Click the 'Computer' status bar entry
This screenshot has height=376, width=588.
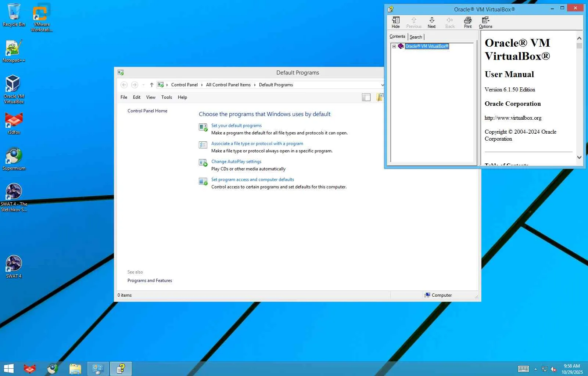click(x=438, y=295)
